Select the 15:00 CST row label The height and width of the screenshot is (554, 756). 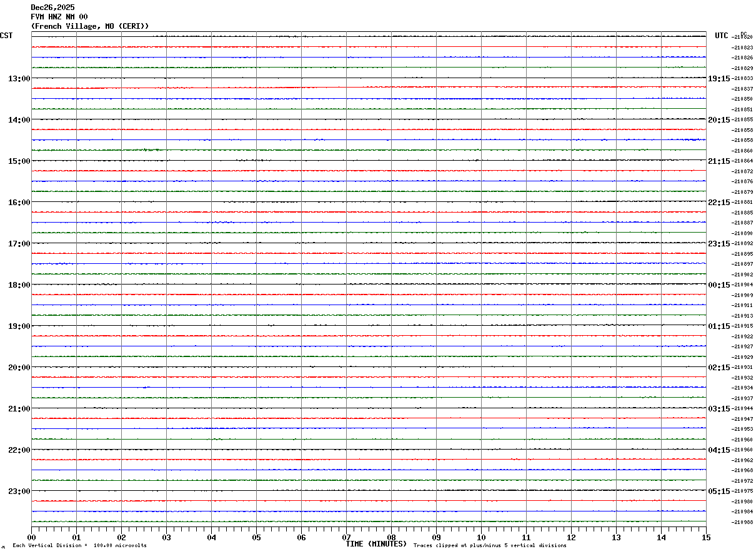tap(19, 161)
